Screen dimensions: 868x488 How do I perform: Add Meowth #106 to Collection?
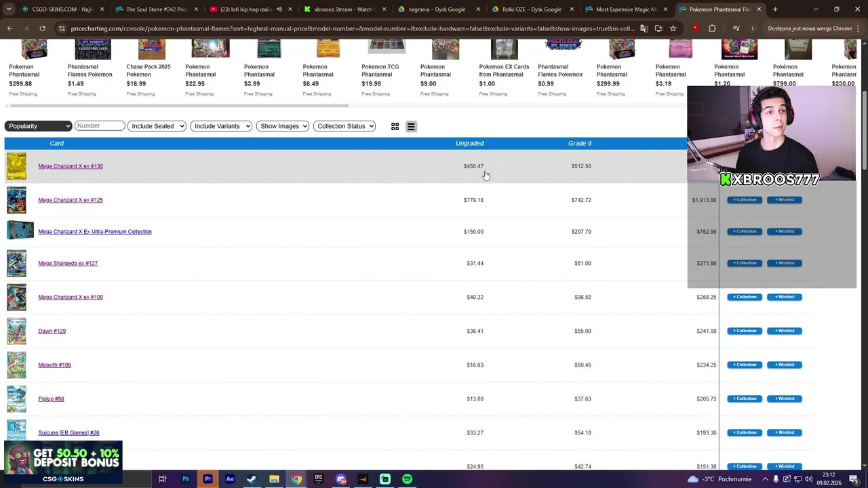pos(745,365)
